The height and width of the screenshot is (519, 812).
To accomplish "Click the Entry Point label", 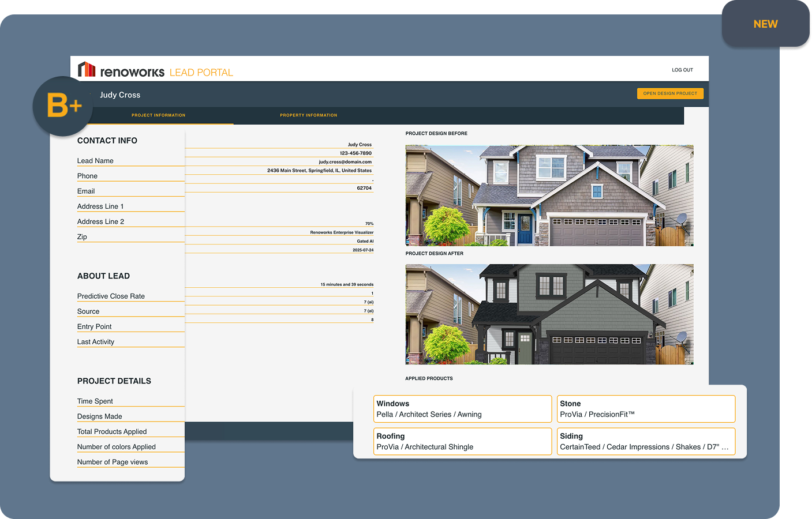I will 95,327.
